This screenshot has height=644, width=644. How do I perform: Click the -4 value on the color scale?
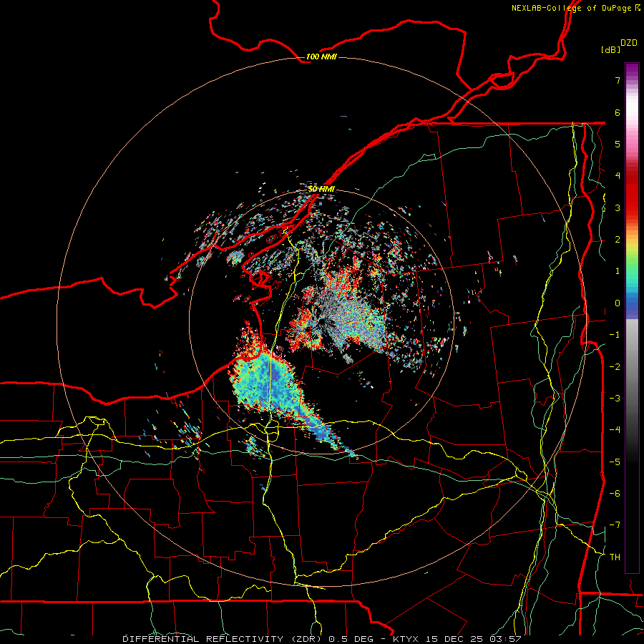pyautogui.click(x=615, y=430)
